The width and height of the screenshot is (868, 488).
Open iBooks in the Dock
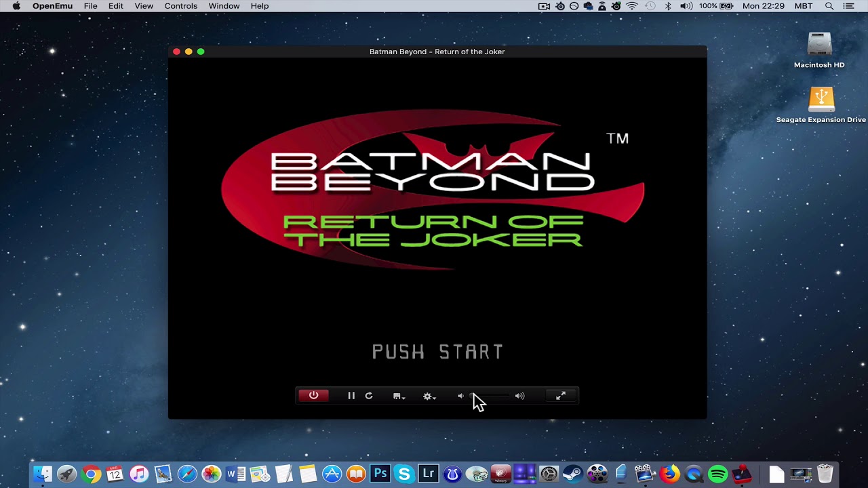(356, 474)
